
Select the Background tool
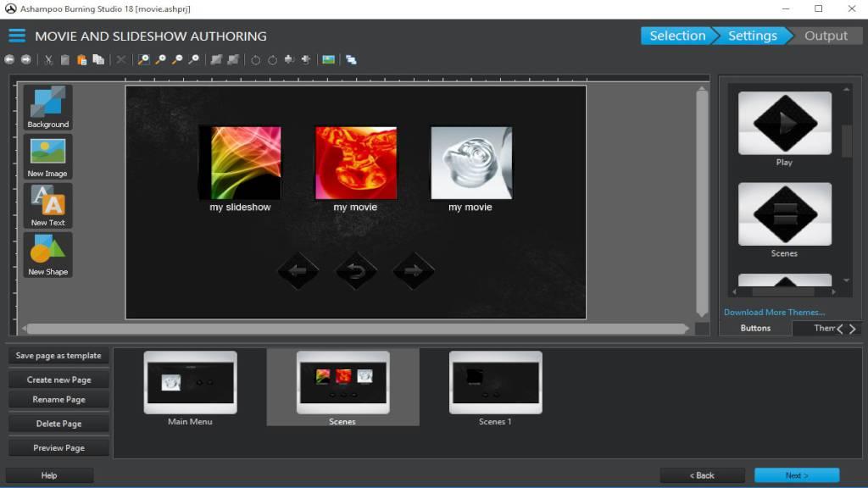click(x=47, y=105)
